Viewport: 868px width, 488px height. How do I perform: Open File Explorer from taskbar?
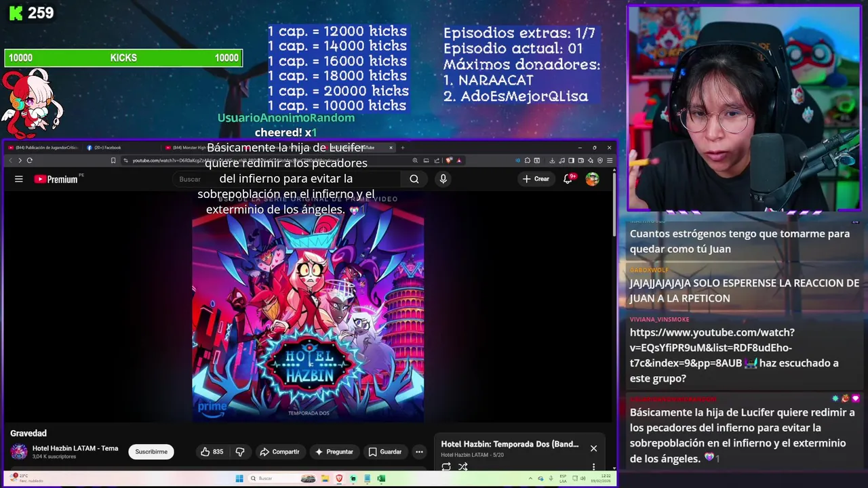pos(325,479)
